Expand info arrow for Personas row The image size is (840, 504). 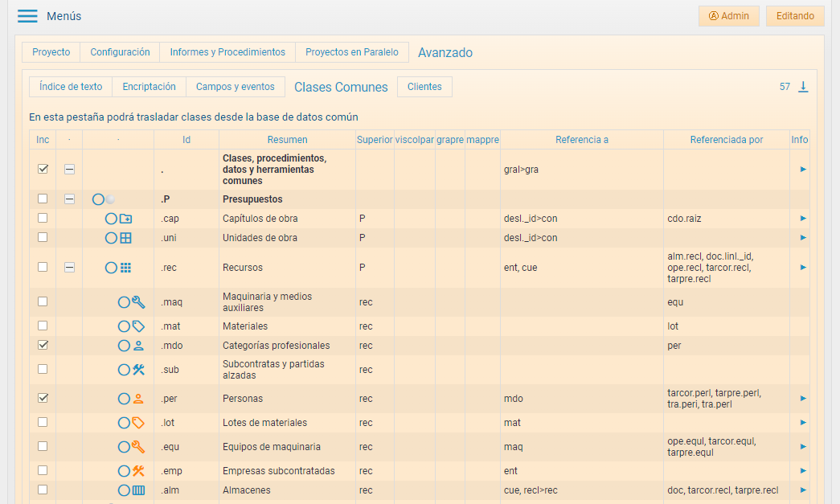[x=803, y=399]
